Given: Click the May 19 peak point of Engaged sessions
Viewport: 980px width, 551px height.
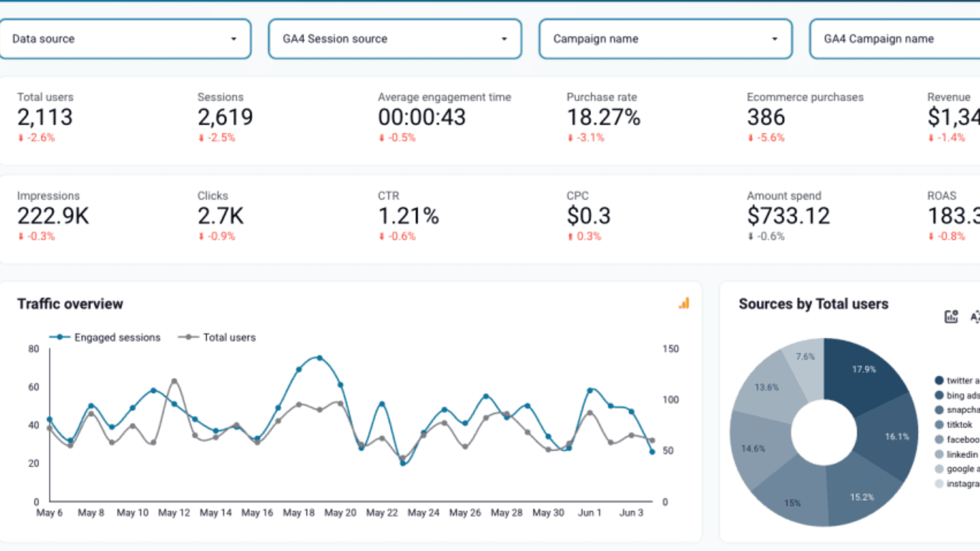Looking at the screenshot, I should (x=320, y=358).
